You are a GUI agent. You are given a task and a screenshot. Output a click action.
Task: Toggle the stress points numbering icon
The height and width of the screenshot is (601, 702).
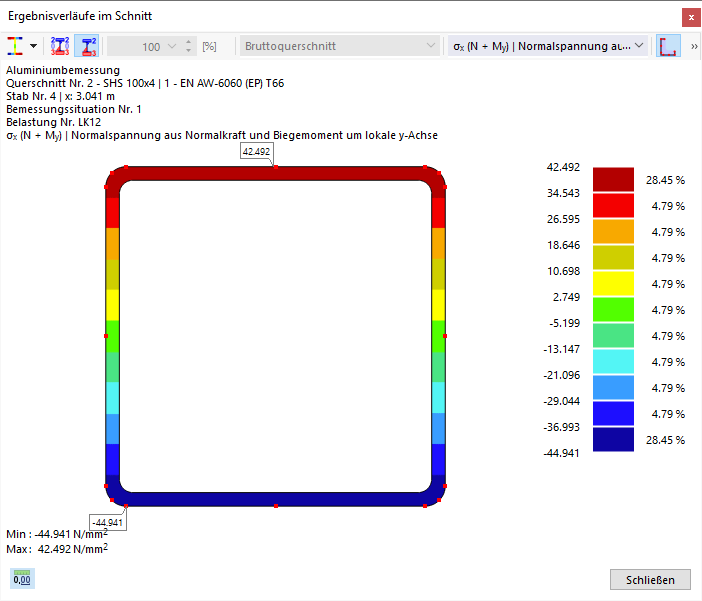pos(60,46)
